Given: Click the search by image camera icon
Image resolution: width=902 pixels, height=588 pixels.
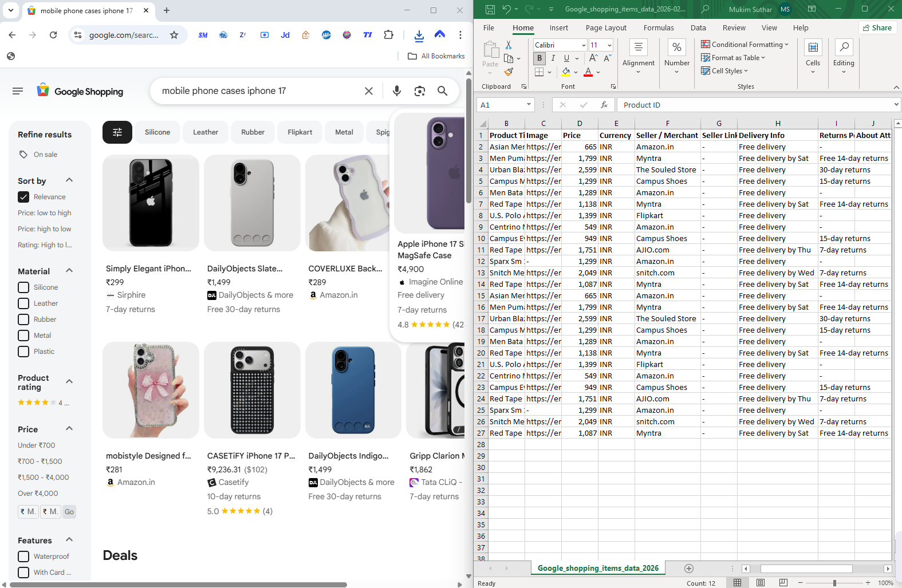Looking at the screenshot, I should tap(420, 90).
